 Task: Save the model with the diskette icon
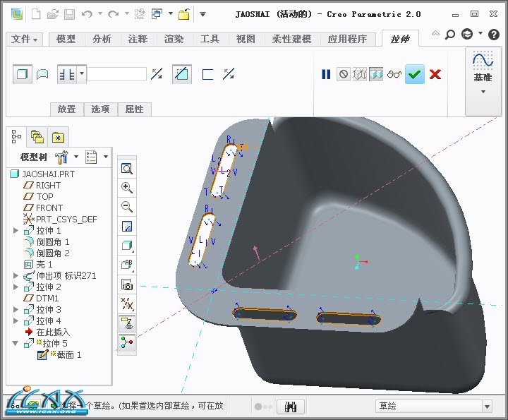click(69, 14)
